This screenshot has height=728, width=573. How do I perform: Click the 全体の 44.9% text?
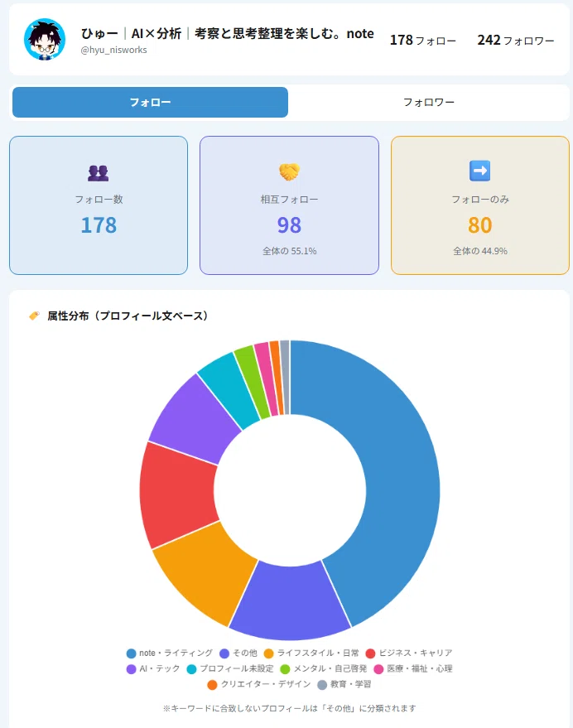click(x=480, y=251)
